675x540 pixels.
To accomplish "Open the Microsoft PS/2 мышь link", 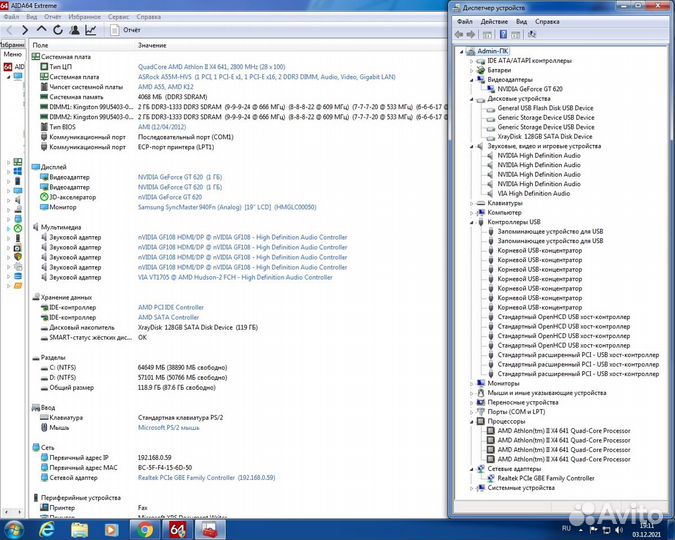I will (168, 428).
